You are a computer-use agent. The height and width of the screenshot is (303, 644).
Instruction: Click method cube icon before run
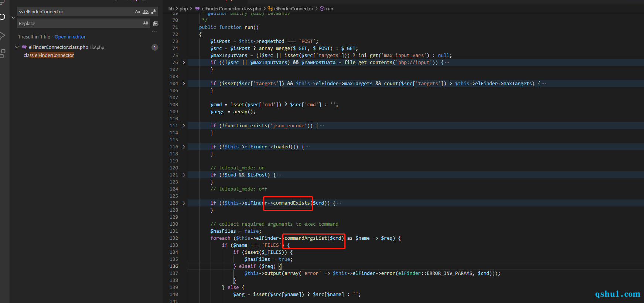coord(322,9)
